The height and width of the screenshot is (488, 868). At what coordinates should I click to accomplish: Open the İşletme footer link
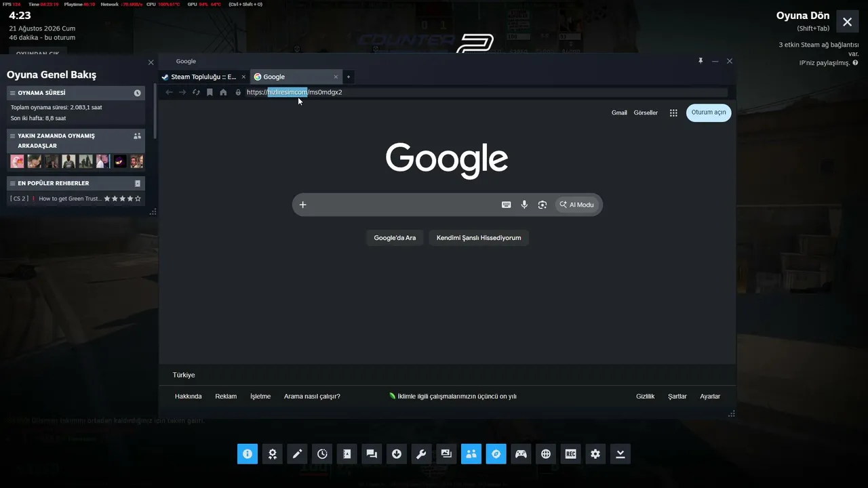(260, 396)
